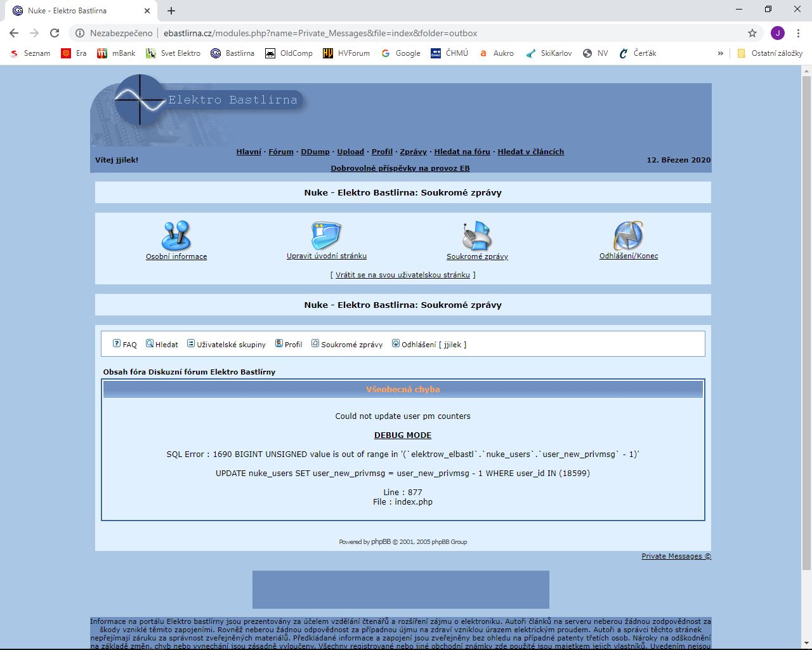Open a new browser tab
The width and height of the screenshot is (812, 650).
171,11
